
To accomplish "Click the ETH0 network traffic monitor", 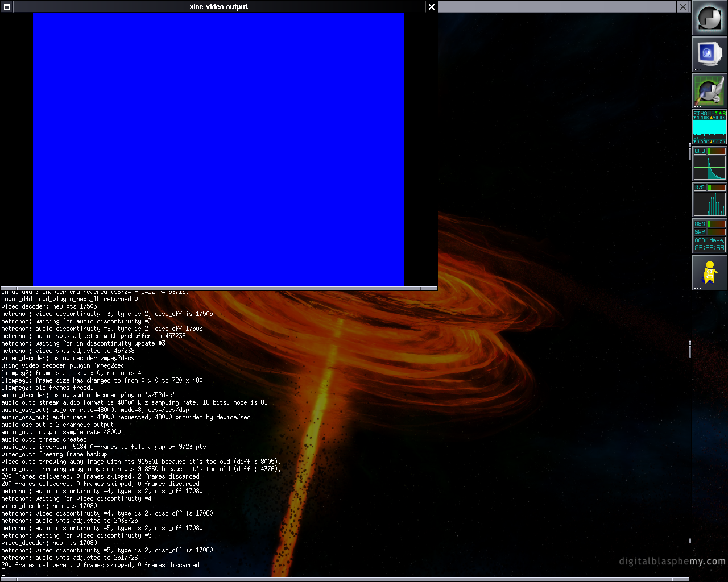I will click(x=709, y=127).
